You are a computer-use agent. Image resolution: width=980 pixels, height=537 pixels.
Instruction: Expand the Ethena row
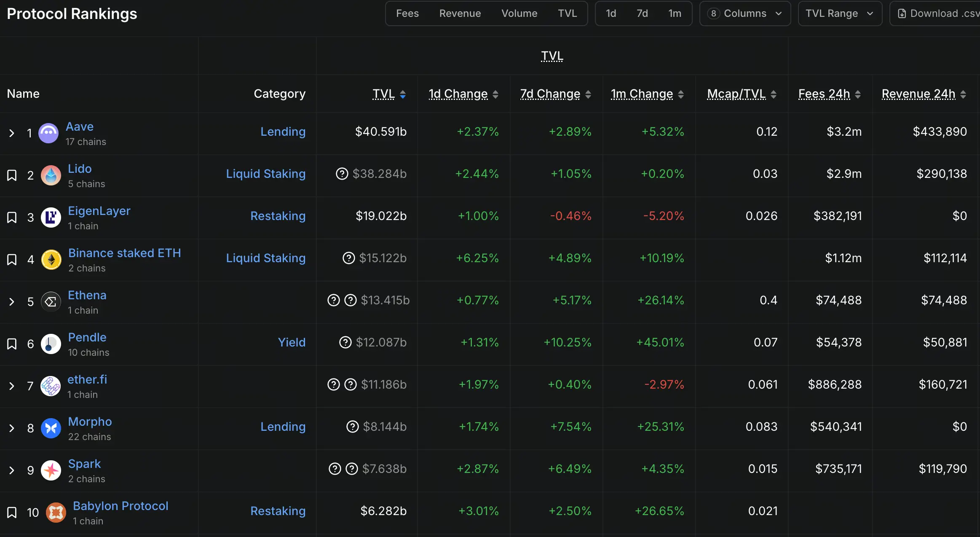(x=12, y=302)
